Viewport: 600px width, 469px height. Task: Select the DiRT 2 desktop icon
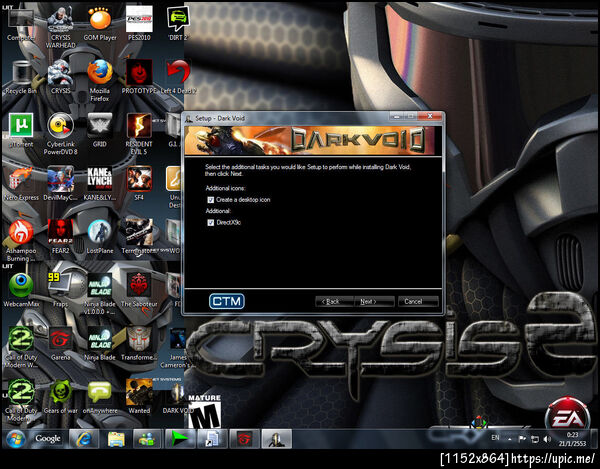[178, 24]
